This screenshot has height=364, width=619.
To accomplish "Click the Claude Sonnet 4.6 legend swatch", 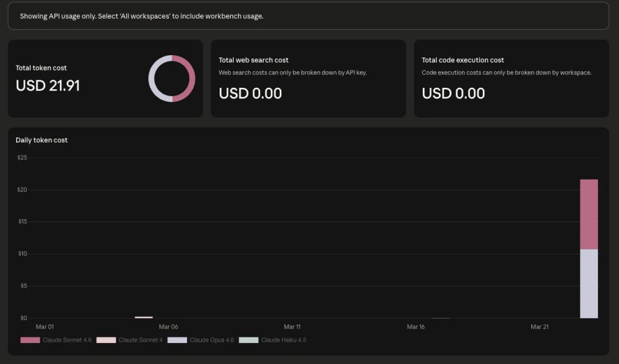I will pos(30,340).
